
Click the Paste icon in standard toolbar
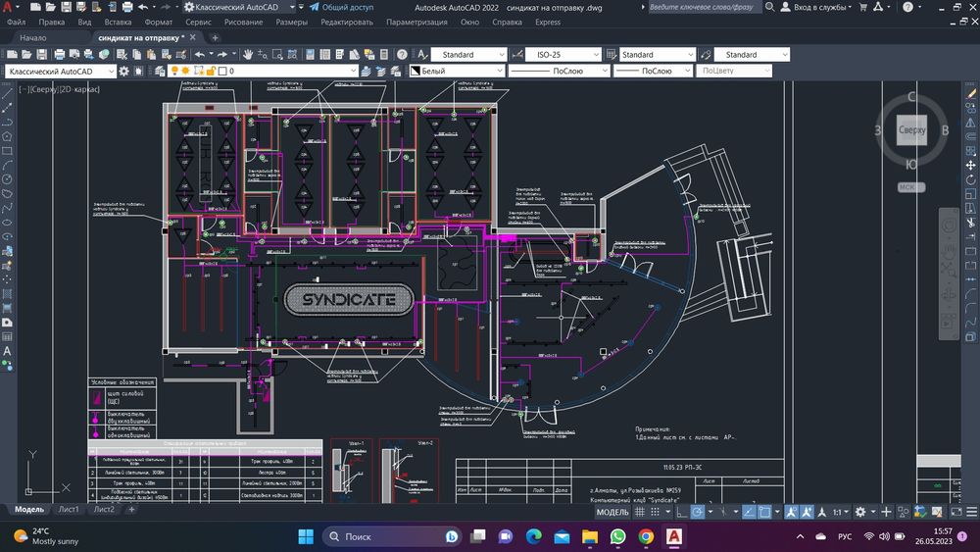[x=151, y=54]
